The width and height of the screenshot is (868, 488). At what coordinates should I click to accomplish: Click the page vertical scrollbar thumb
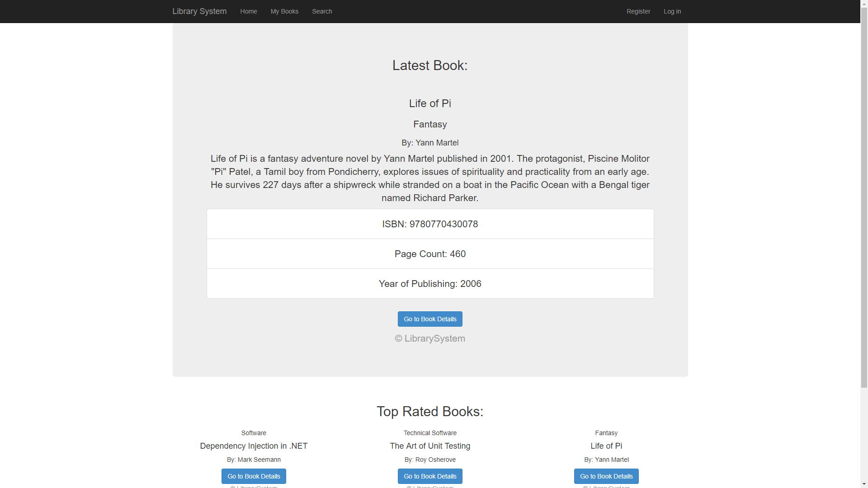pos(864,197)
